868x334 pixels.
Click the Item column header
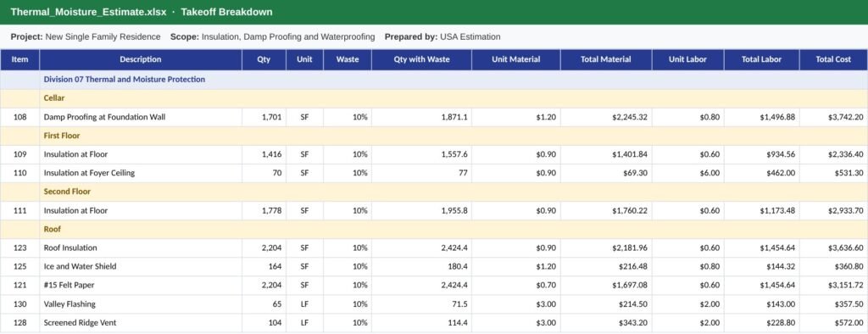tap(20, 60)
